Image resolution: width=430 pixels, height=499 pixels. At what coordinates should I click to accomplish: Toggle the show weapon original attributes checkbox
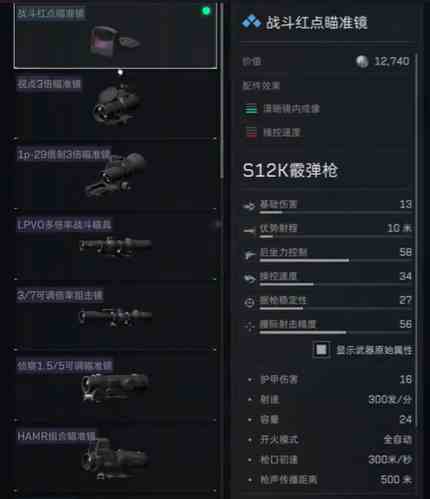pyautogui.click(x=321, y=350)
